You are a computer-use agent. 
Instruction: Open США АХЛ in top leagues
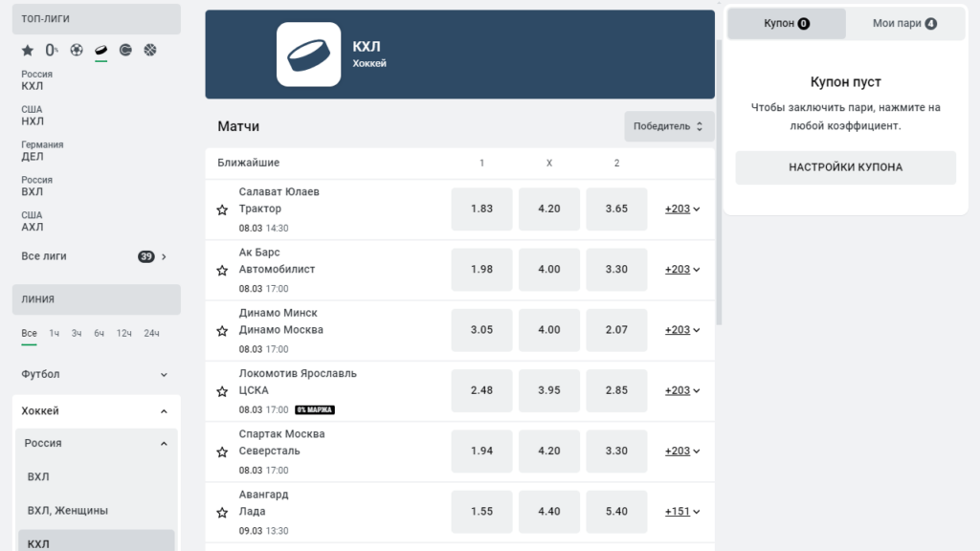(x=33, y=221)
